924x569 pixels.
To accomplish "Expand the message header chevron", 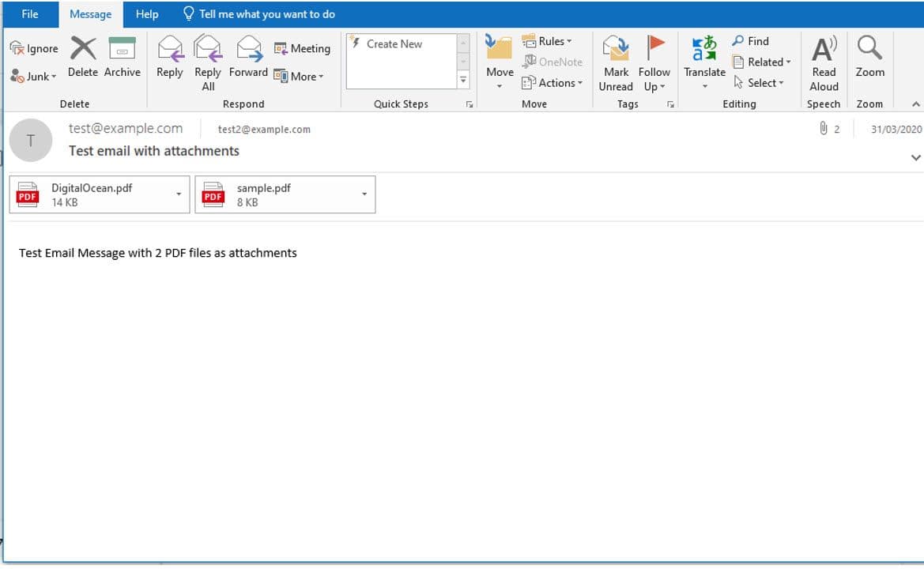I will coord(915,157).
